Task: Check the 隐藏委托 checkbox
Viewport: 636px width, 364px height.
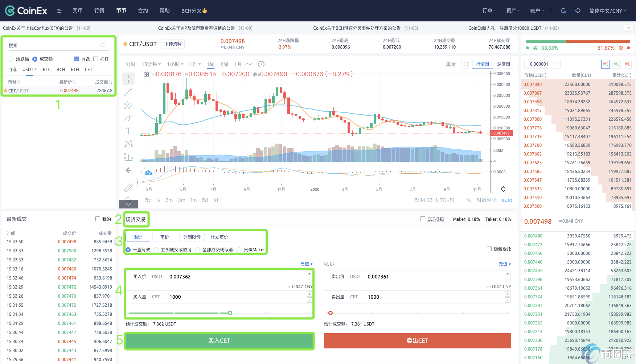Action: (x=489, y=249)
